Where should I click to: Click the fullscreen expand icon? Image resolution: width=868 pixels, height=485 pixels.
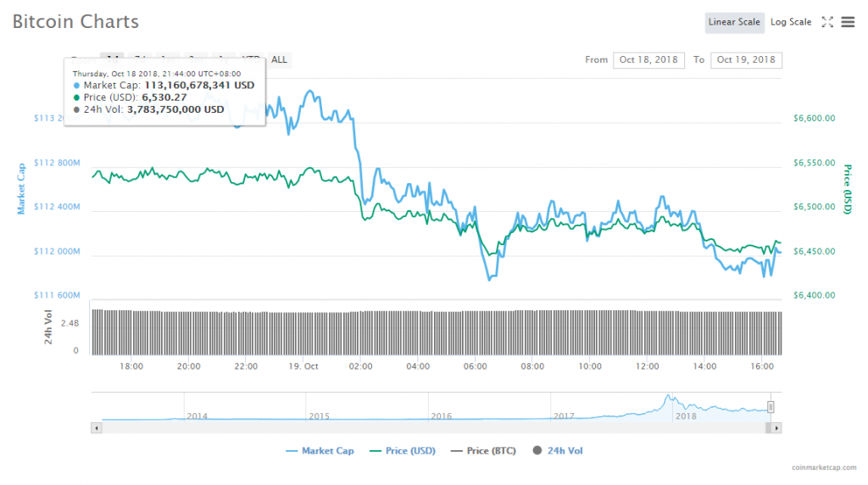[827, 22]
